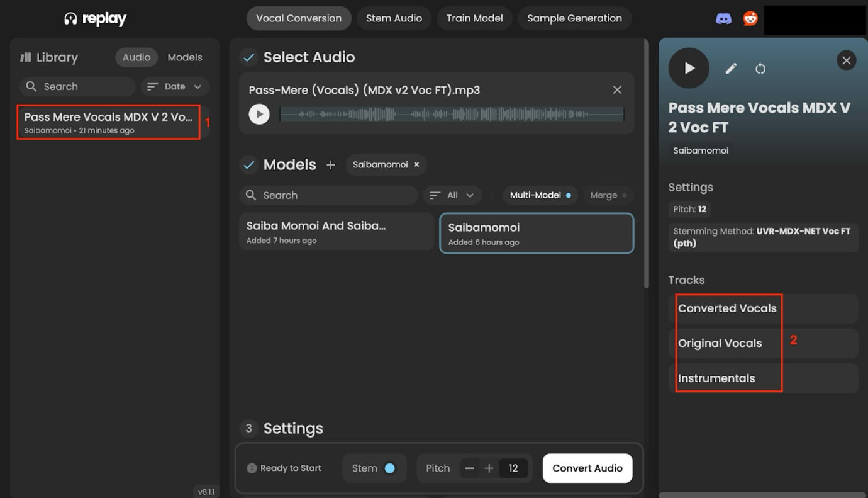The image size is (868, 498).
Task: Open the All filter dropdown
Action: 452,195
